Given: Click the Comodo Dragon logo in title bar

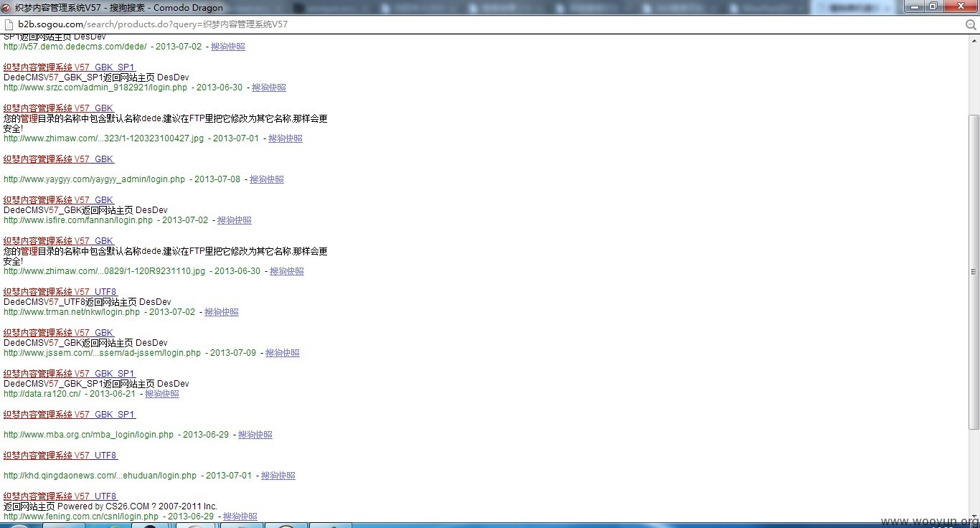Looking at the screenshot, I should coord(7,7).
